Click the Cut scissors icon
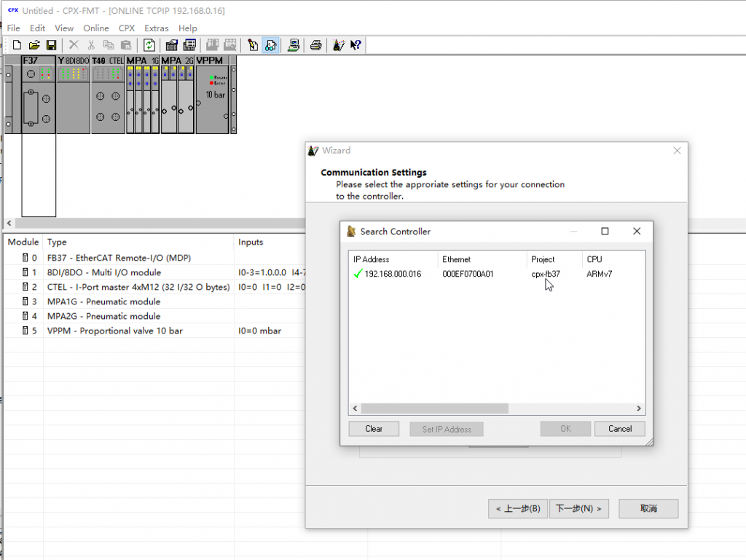This screenshot has height=560, width=746. point(91,45)
